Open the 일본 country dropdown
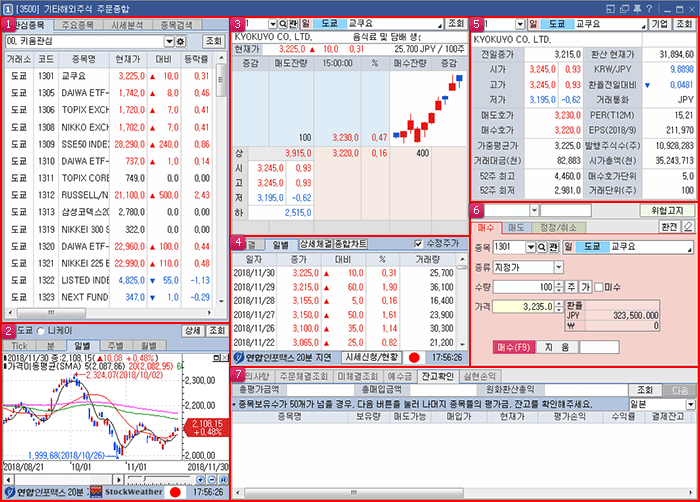 click(691, 405)
